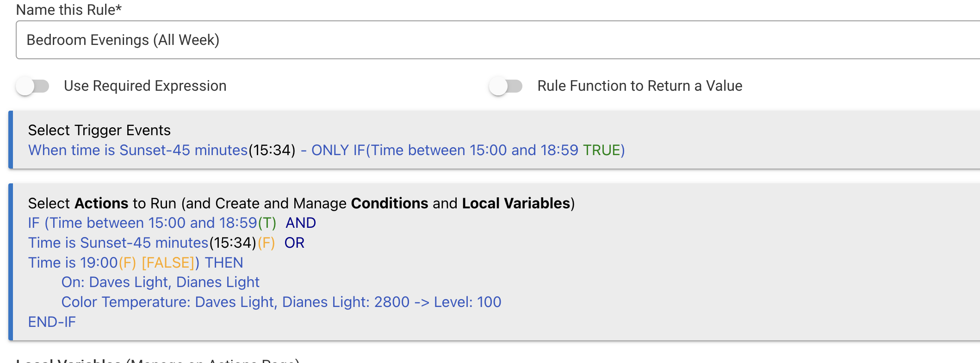Viewport: 980px width, 363px height.
Task: Open the Color Temperature 2800 action line
Action: click(281, 302)
